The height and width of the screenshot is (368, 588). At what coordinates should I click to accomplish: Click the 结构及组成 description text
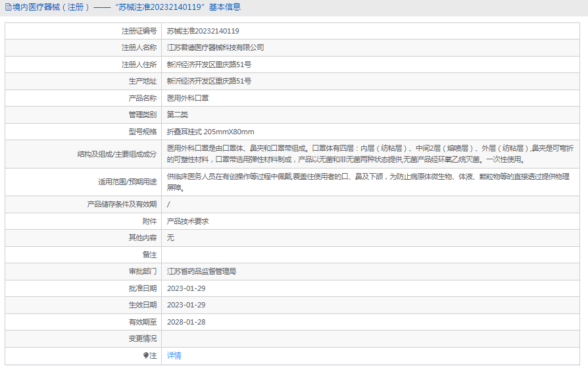click(370, 154)
